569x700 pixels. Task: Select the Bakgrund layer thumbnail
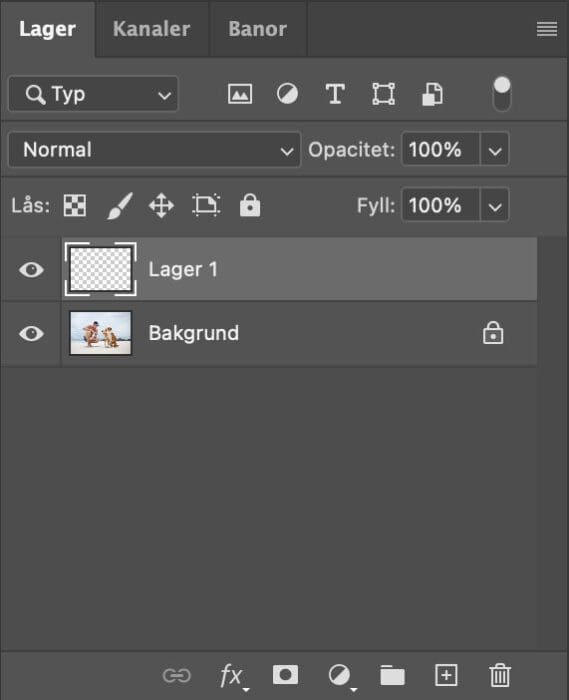pos(101,333)
